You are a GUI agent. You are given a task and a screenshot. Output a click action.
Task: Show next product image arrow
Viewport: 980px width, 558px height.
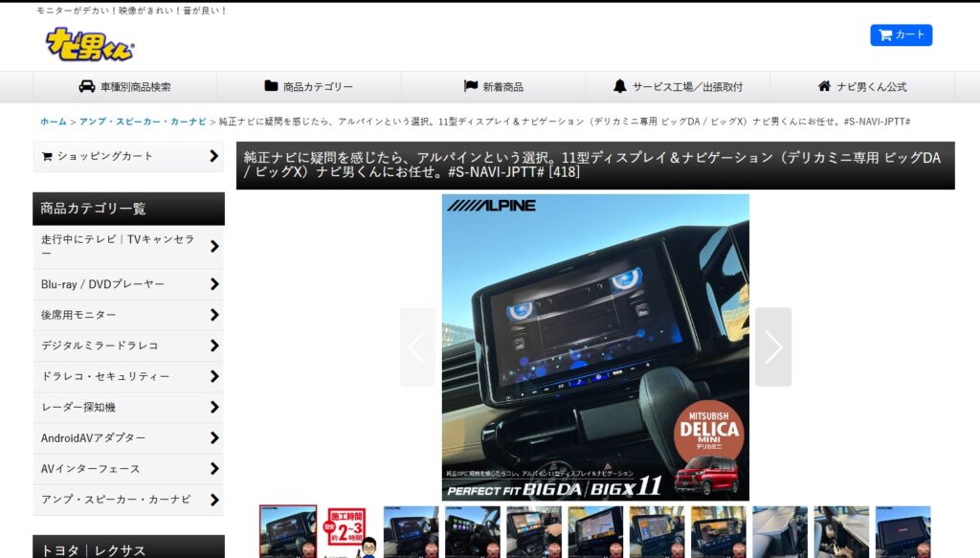click(773, 346)
